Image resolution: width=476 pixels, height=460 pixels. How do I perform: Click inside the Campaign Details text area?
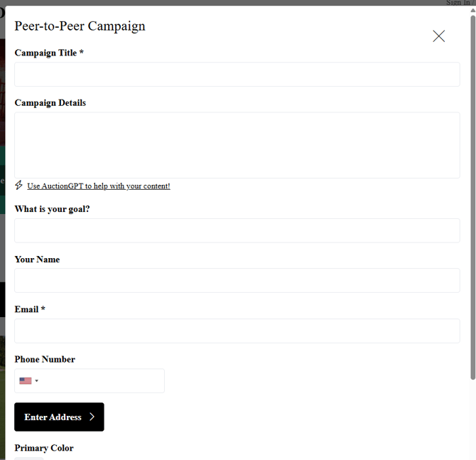(x=237, y=145)
